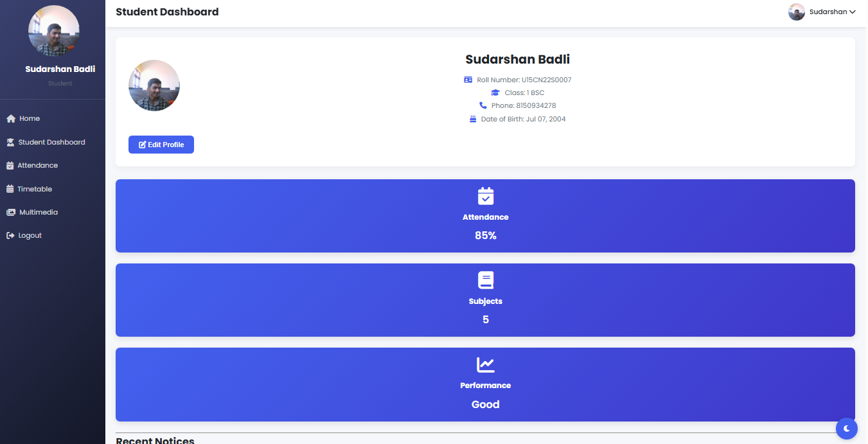The image size is (868, 444).
Task: Click the profile photo thumbnail on the card
Action: pos(154,85)
